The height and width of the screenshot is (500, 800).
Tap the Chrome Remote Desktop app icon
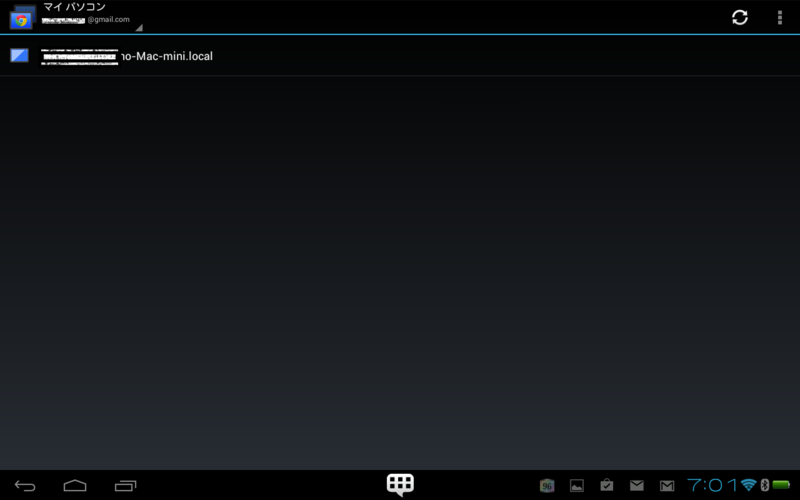click(22, 17)
